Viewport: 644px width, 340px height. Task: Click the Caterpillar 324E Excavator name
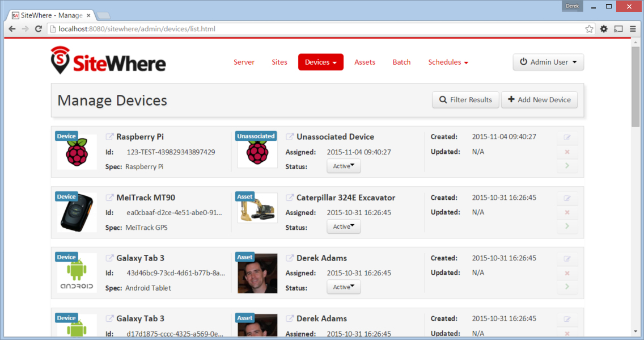tap(346, 198)
